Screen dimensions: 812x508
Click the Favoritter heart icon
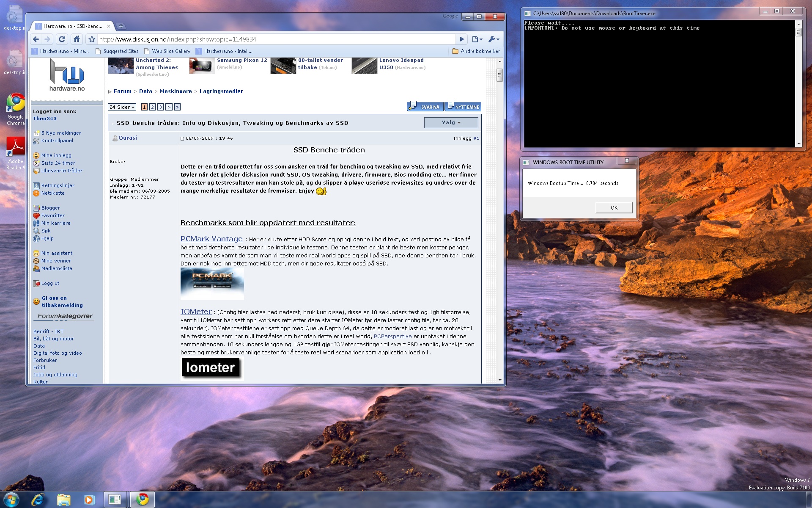pyautogui.click(x=36, y=216)
